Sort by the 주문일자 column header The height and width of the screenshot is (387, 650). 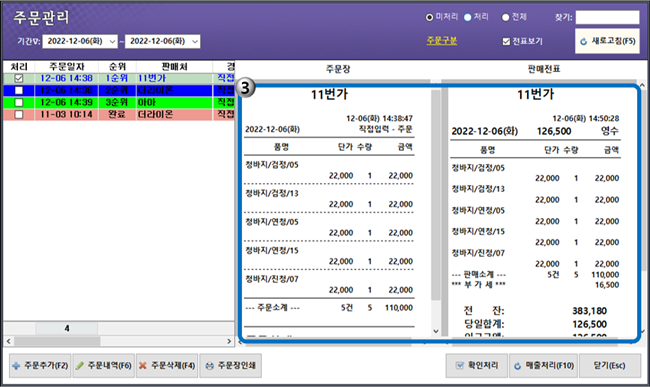[67, 67]
